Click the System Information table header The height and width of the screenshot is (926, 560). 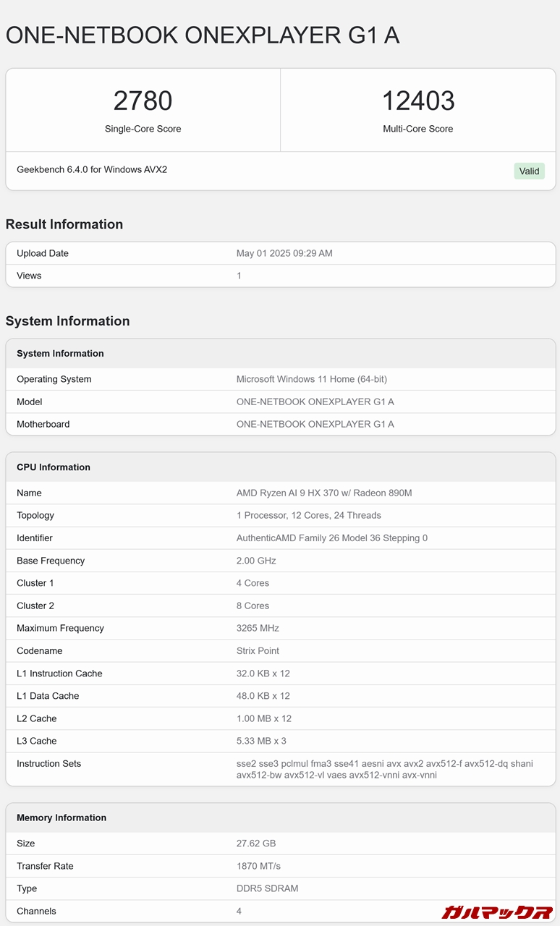[x=60, y=354]
